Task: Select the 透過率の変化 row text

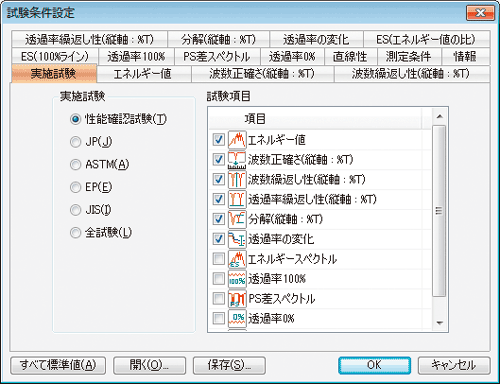Action: click(x=281, y=239)
